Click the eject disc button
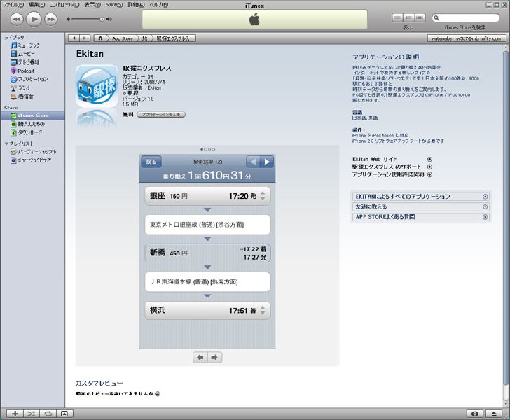 click(x=494, y=414)
